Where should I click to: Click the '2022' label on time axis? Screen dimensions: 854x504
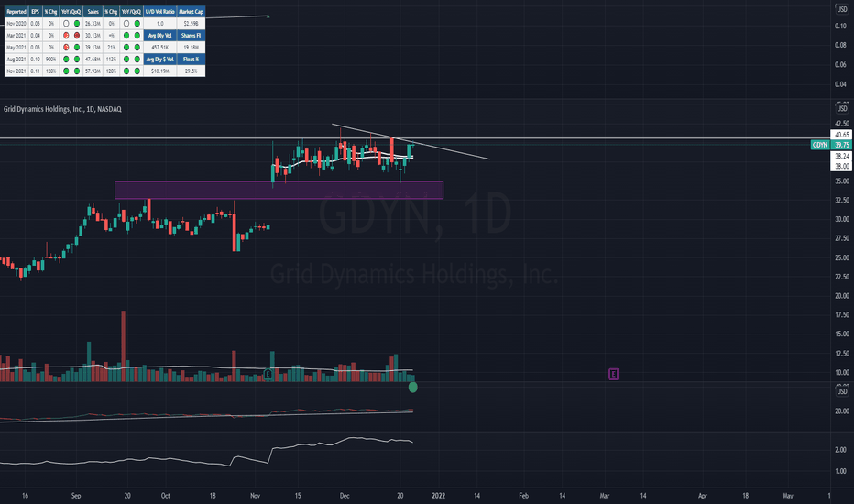(438, 496)
